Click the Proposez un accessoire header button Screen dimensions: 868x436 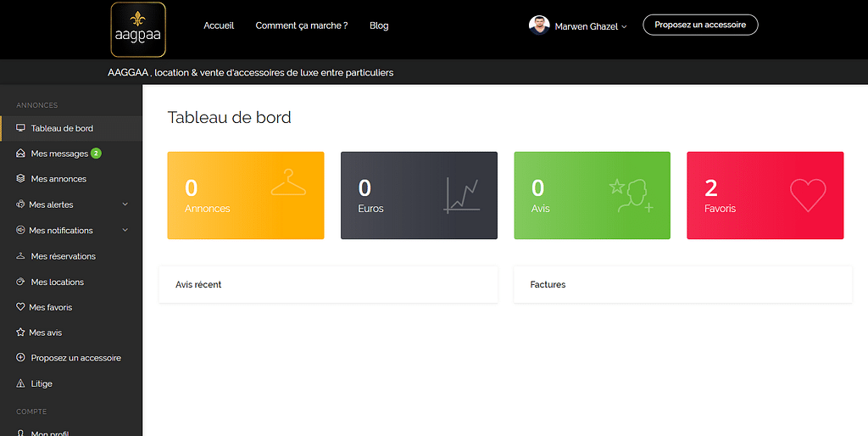tap(700, 25)
